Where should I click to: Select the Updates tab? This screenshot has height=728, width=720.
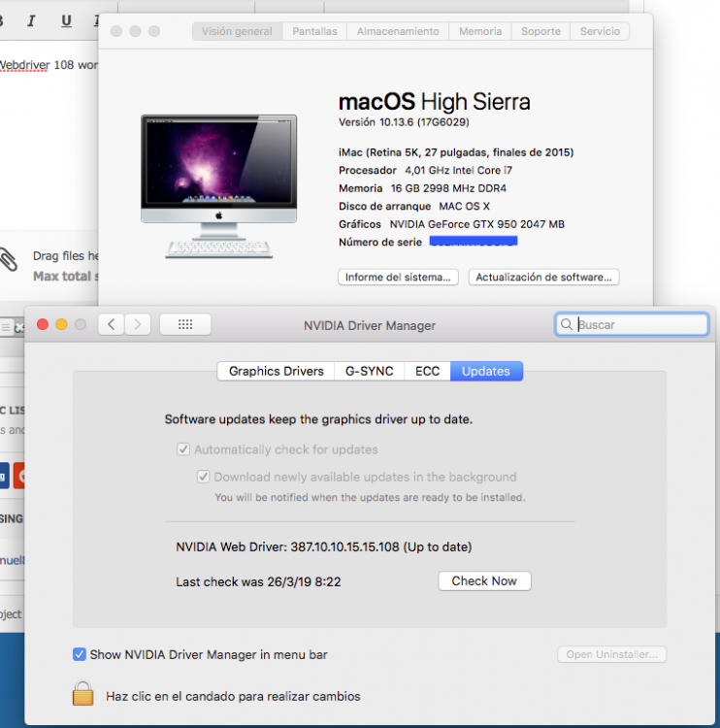(x=486, y=372)
